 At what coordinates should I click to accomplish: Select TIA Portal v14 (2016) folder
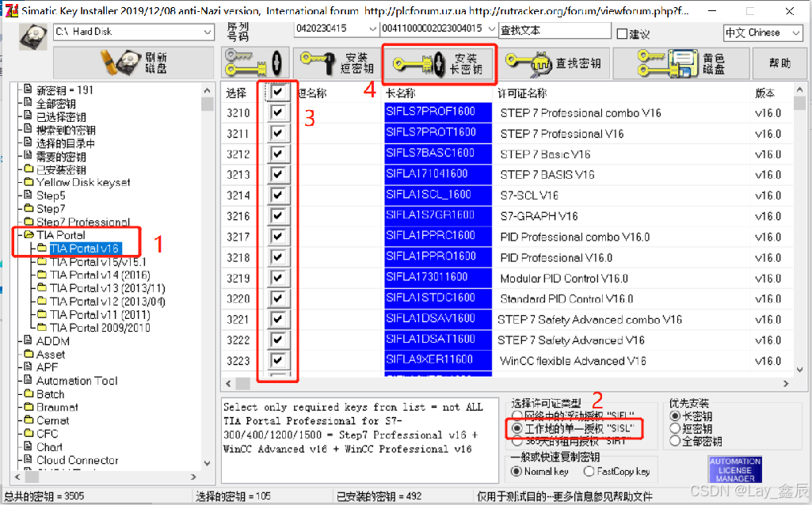100,275
